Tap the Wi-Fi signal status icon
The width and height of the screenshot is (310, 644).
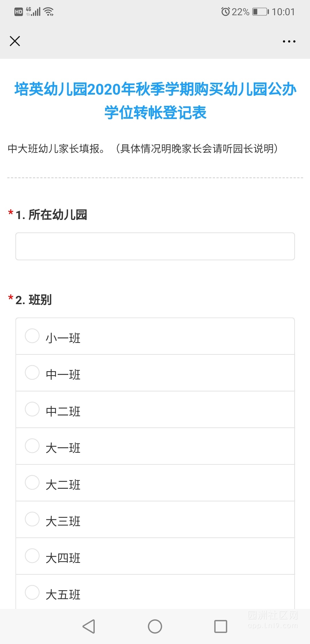tap(48, 12)
